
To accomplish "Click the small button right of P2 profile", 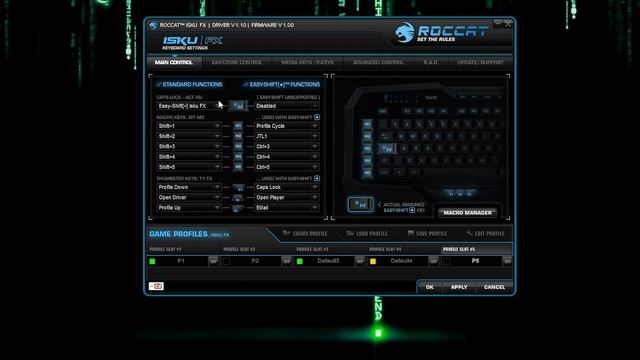I will click(x=287, y=261).
